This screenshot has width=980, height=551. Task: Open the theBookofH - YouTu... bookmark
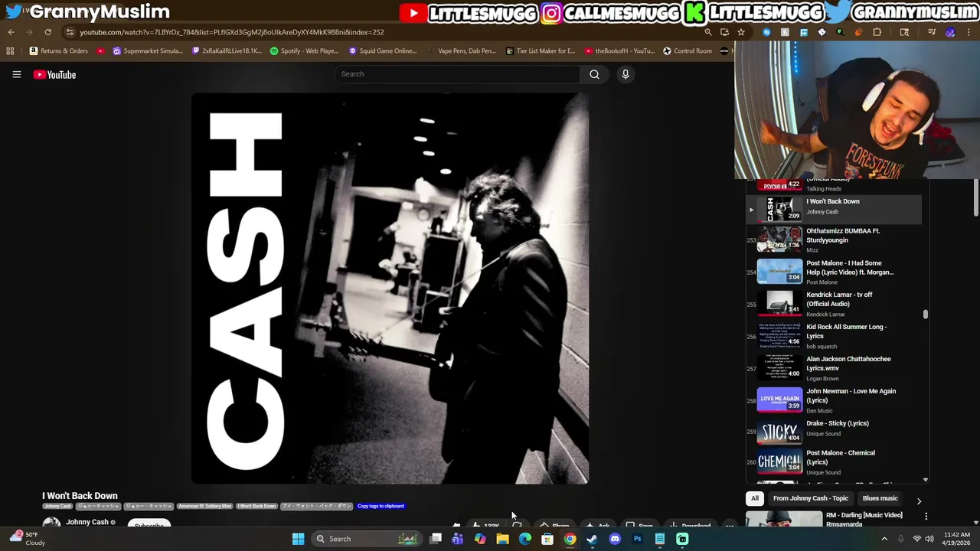point(619,51)
